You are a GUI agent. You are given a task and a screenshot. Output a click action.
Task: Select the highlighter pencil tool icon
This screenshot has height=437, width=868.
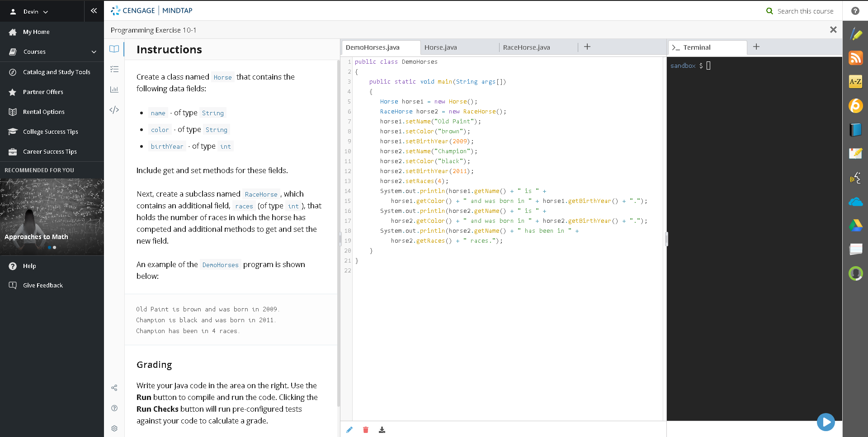[855, 34]
